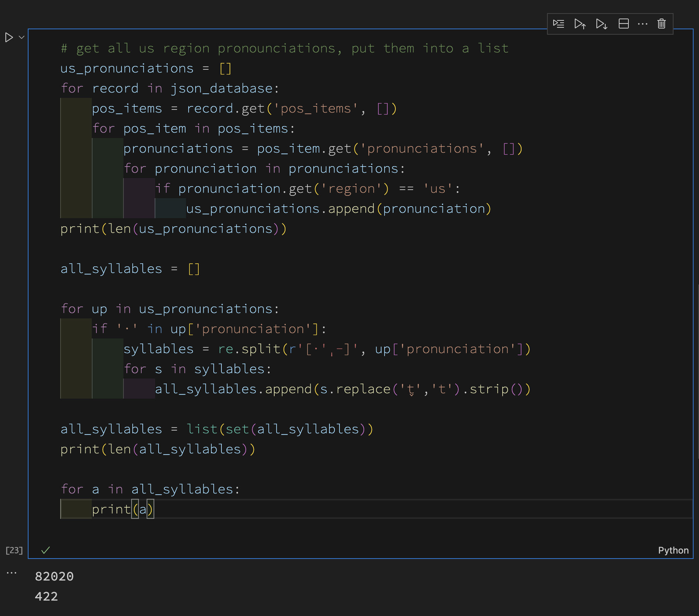699x616 pixels.
Task: Run the cell with the play button
Action: pyautogui.click(x=9, y=37)
